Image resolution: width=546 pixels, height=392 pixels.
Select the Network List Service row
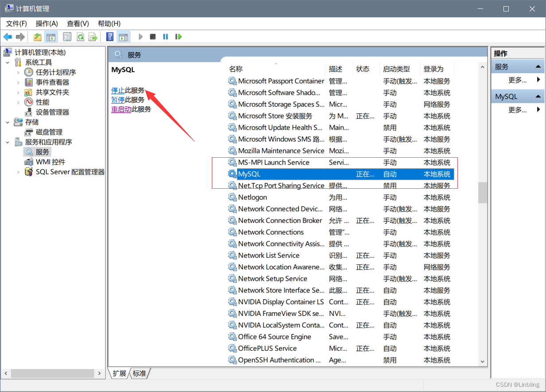pos(341,256)
